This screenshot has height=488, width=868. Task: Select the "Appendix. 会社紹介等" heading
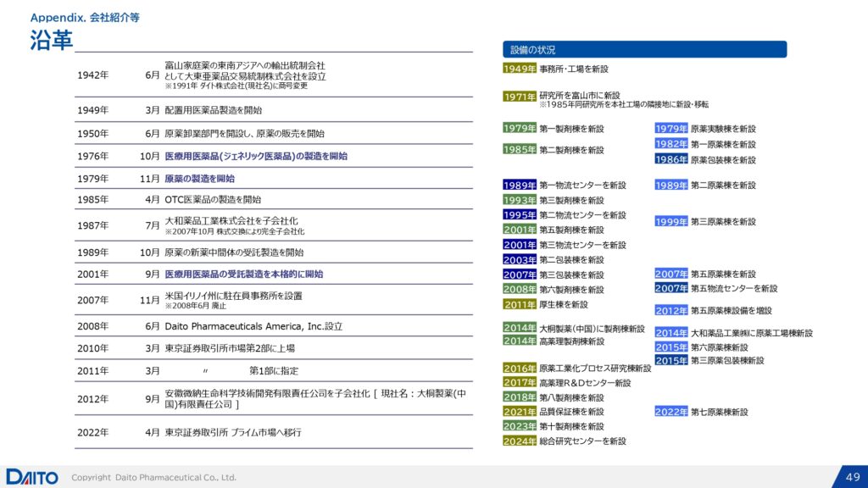coord(85,18)
